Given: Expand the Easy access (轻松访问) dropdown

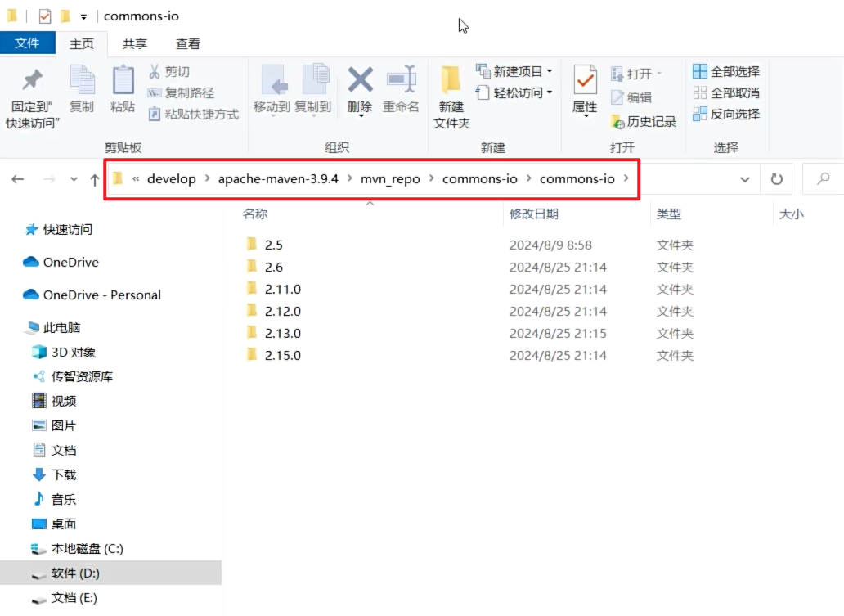Looking at the screenshot, I should click(x=550, y=92).
